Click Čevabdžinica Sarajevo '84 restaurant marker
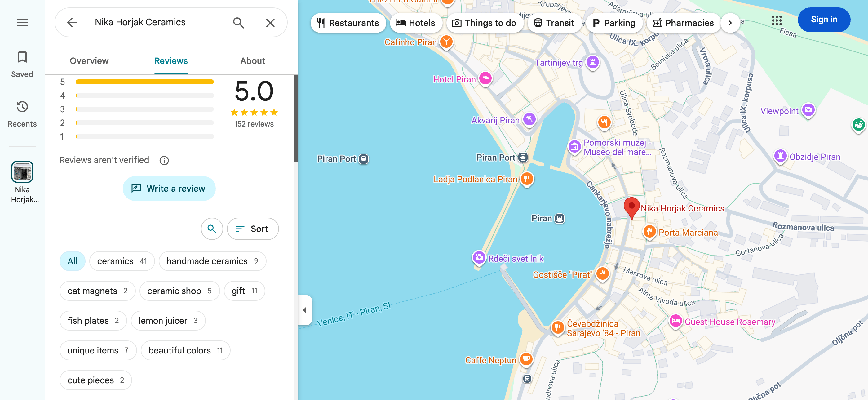 (x=557, y=327)
